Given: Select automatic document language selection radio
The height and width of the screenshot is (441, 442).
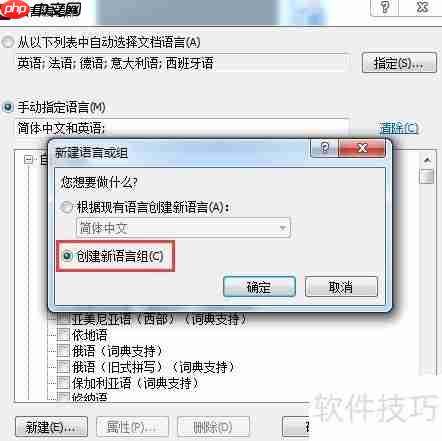Looking at the screenshot, I should click(x=8, y=42).
